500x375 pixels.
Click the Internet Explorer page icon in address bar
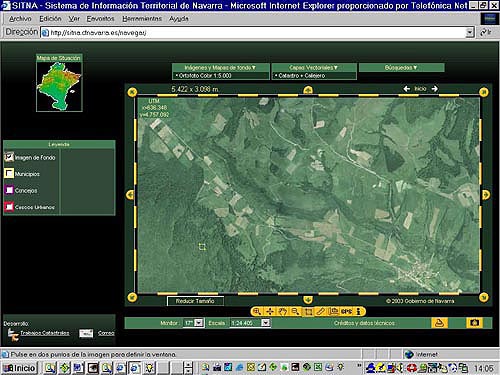click(x=45, y=33)
